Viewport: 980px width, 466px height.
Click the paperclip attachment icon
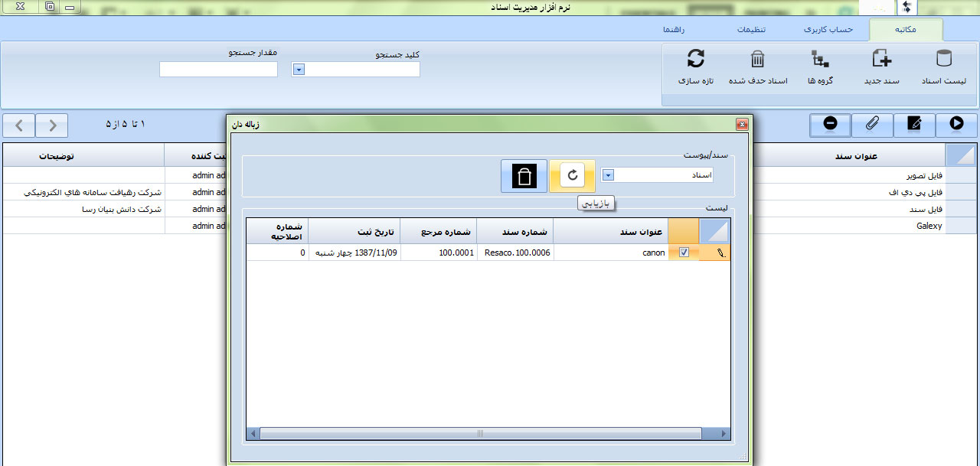872,125
